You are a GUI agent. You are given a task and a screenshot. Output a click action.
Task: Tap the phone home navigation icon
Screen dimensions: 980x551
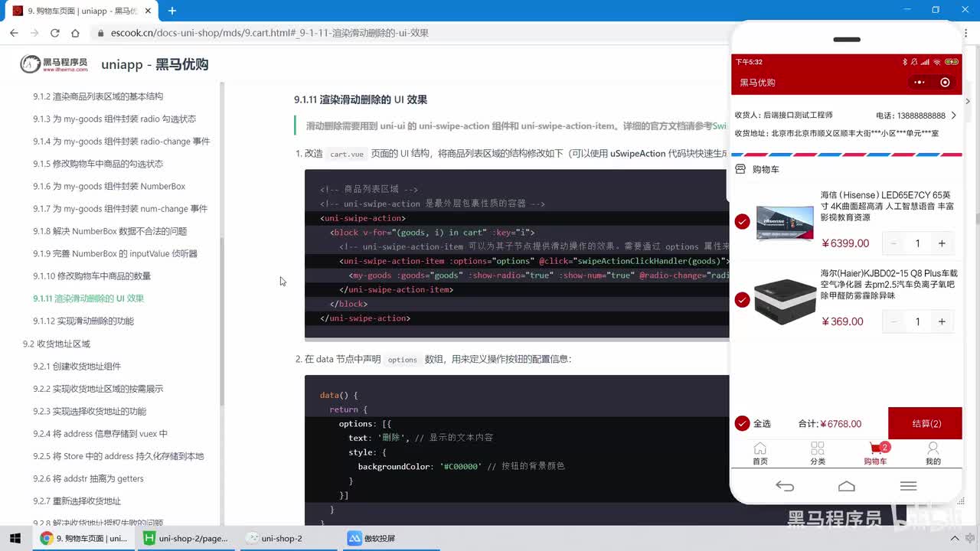point(846,486)
